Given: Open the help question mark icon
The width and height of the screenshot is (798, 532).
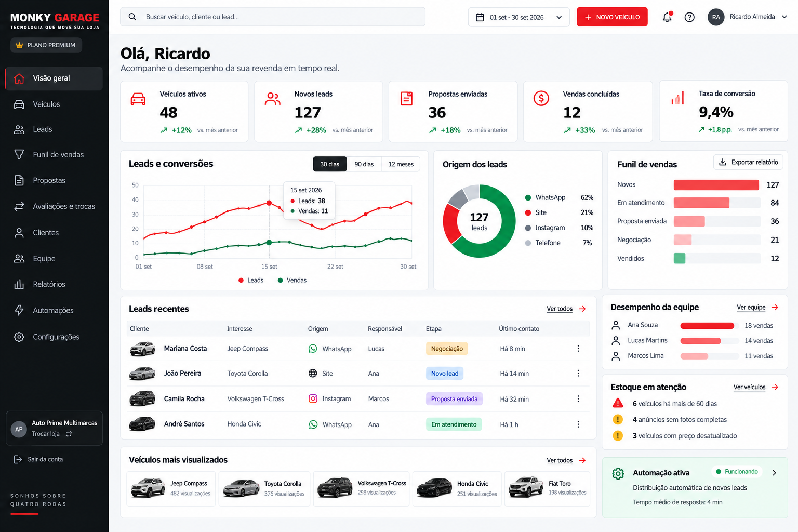Looking at the screenshot, I should click(689, 17).
